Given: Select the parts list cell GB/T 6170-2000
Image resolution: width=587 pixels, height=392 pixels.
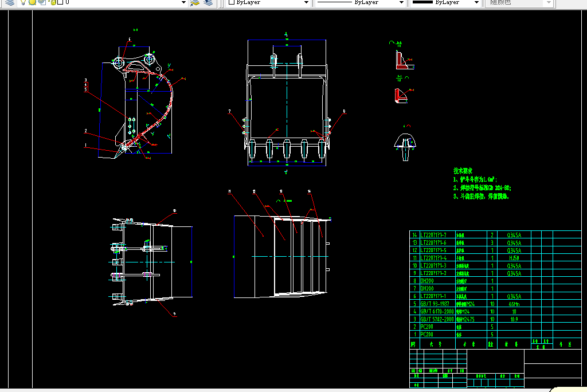Looking at the screenshot, I should (437, 312).
